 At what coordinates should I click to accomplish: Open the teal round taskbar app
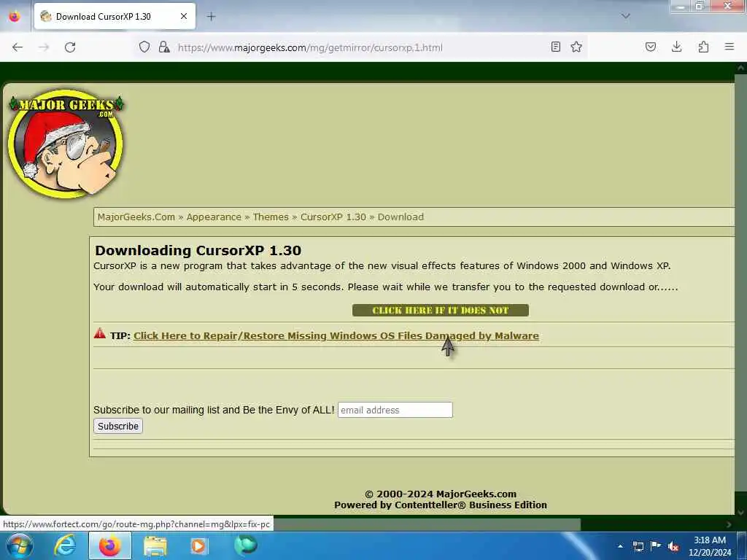click(x=246, y=545)
